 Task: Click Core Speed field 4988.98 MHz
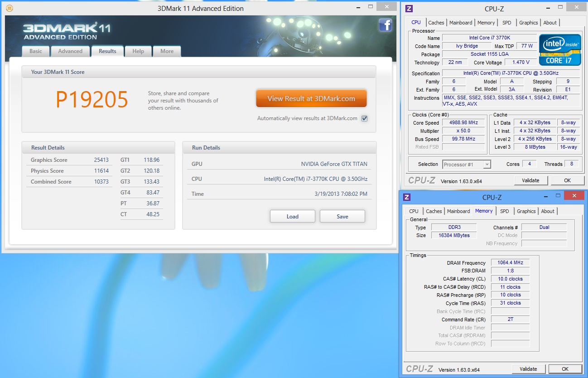pyautogui.click(x=463, y=123)
